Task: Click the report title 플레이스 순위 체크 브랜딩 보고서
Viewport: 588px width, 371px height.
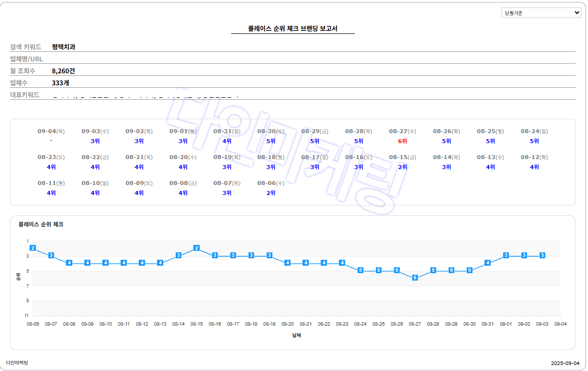Action: click(293, 28)
